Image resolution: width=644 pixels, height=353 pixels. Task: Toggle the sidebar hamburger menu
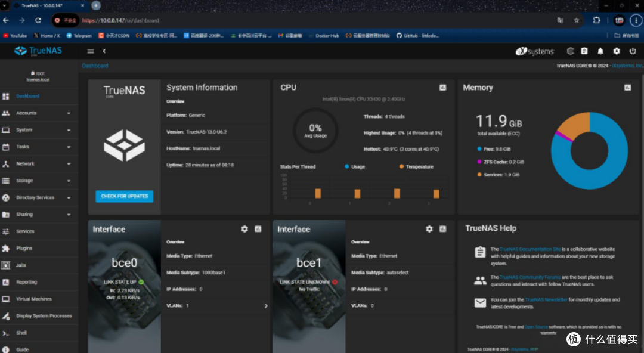point(91,51)
